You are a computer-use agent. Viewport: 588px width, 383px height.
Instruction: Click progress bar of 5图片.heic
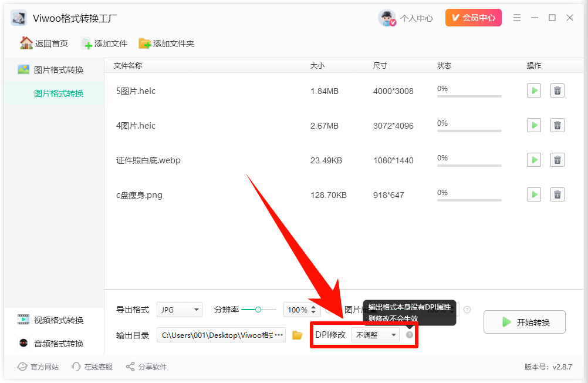pos(469,96)
